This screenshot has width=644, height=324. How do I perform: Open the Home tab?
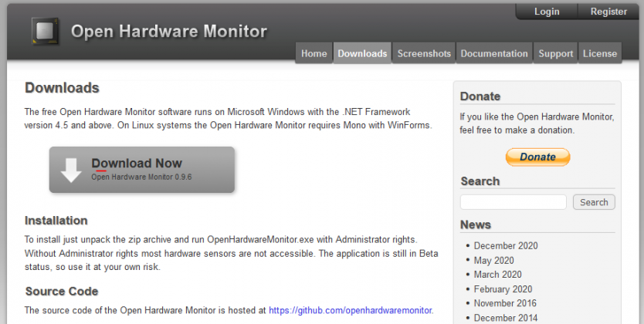coord(314,53)
